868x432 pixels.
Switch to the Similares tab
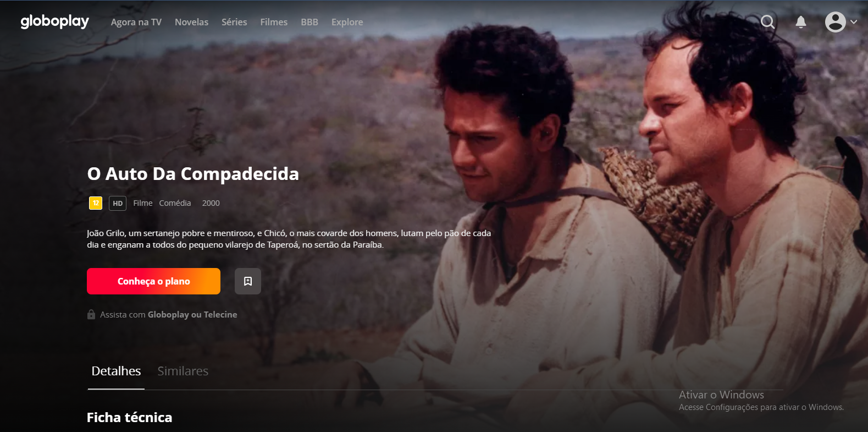(183, 371)
